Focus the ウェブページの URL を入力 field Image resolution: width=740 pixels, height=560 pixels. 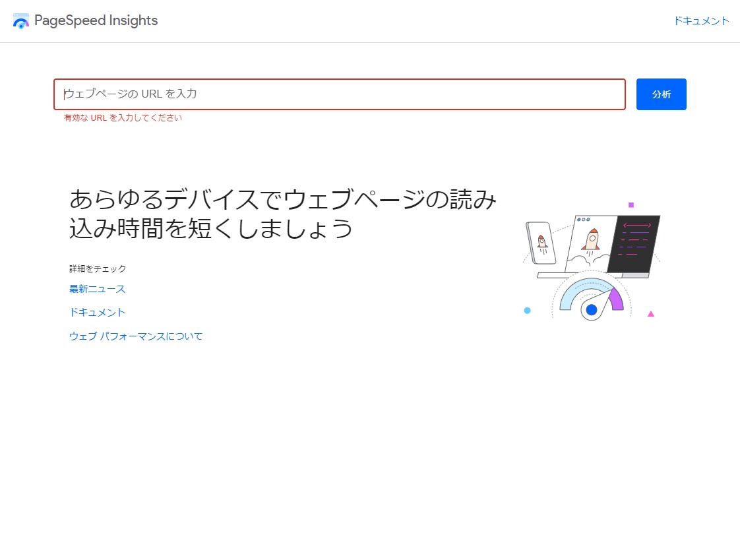point(339,94)
